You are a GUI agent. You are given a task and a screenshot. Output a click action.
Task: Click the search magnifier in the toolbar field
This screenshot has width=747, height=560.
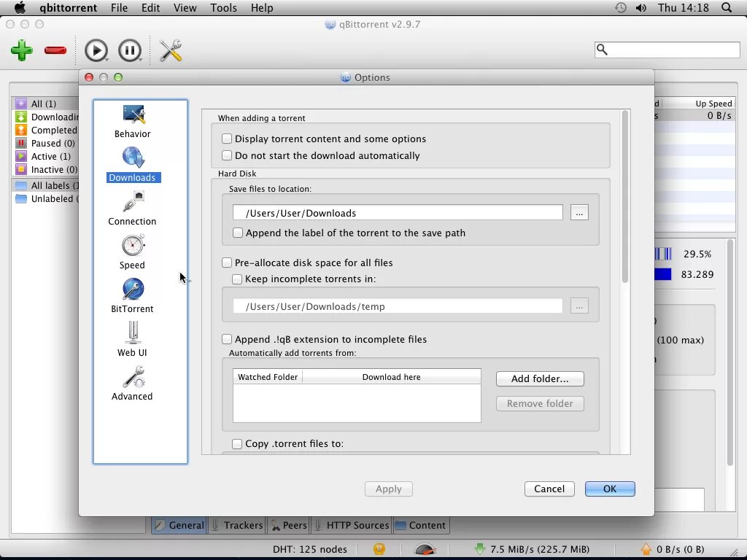(x=602, y=50)
